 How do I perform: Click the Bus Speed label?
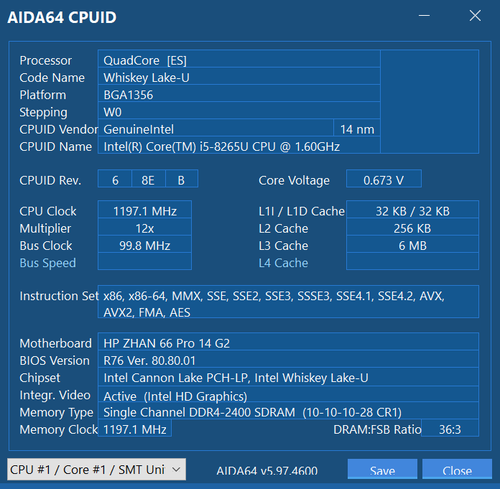48,263
